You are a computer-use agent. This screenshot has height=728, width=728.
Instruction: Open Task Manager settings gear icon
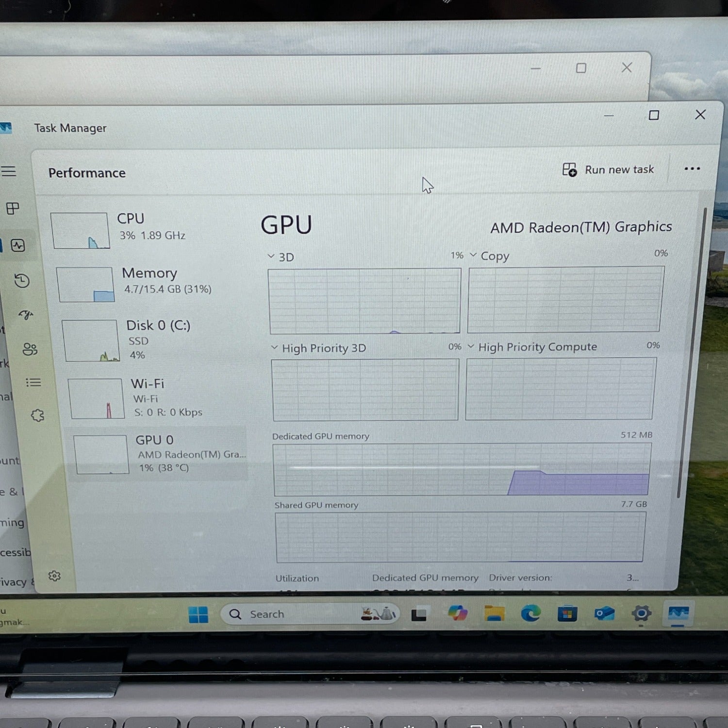[x=54, y=576]
